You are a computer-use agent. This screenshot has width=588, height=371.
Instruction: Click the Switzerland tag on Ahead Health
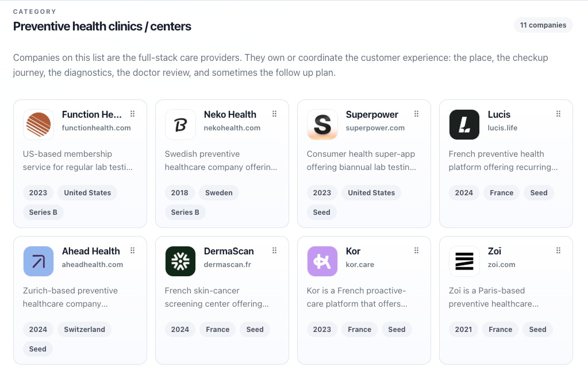pyautogui.click(x=84, y=330)
